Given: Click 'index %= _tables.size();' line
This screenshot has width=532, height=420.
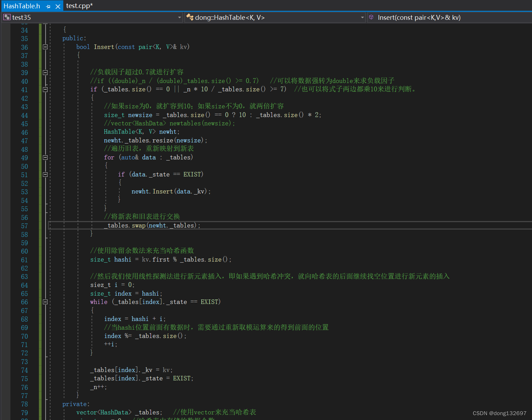Looking at the screenshot, I should point(145,336).
